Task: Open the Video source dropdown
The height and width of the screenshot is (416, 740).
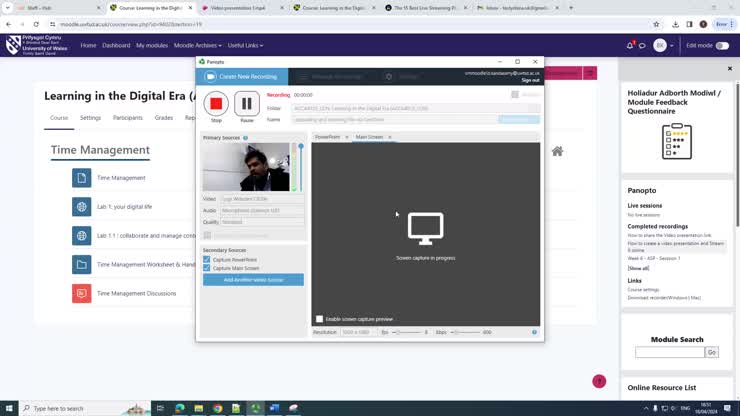Action: [x=262, y=199]
